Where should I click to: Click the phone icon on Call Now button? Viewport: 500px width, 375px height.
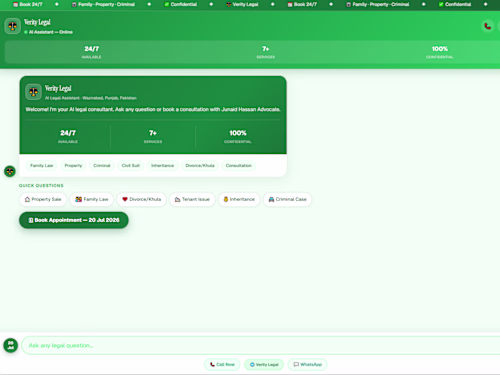[212, 365]
